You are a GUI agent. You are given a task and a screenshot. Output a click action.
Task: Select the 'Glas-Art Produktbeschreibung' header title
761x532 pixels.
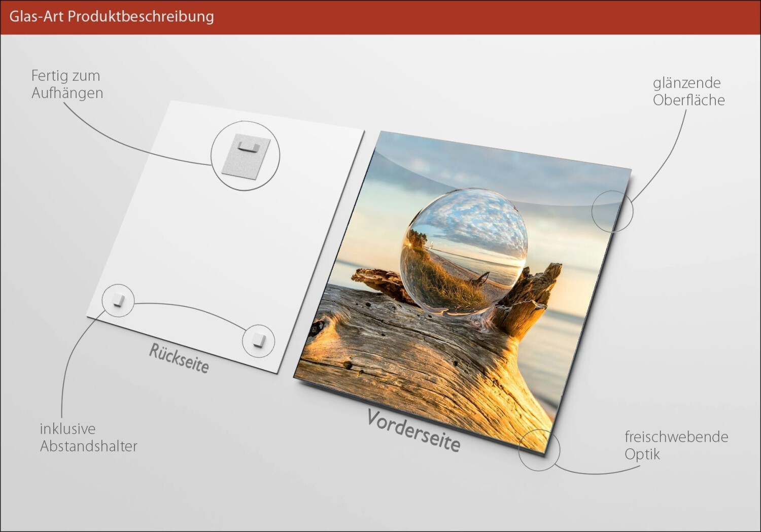click(x=112, y=16)
